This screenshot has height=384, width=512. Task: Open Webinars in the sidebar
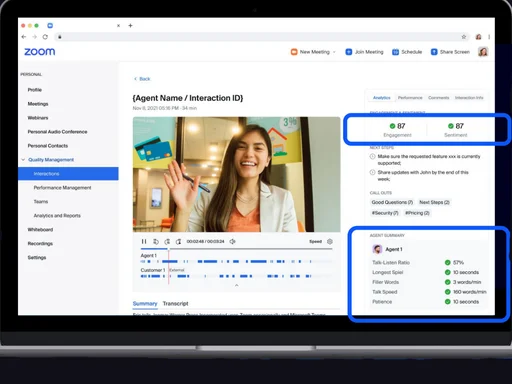(x=38, y=118)
